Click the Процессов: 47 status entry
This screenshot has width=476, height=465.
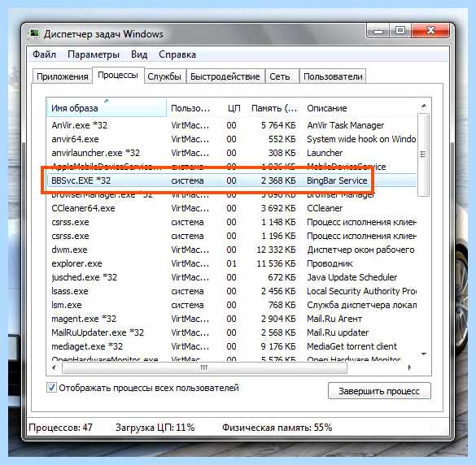(60, 428)
